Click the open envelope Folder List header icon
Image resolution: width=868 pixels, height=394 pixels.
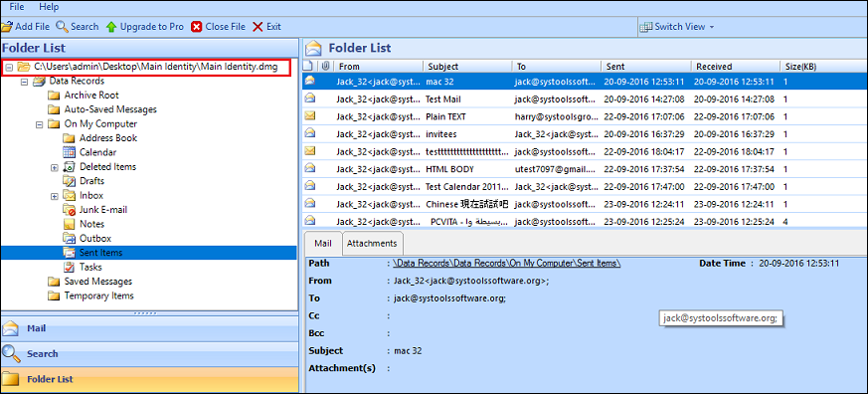(313, 48)
